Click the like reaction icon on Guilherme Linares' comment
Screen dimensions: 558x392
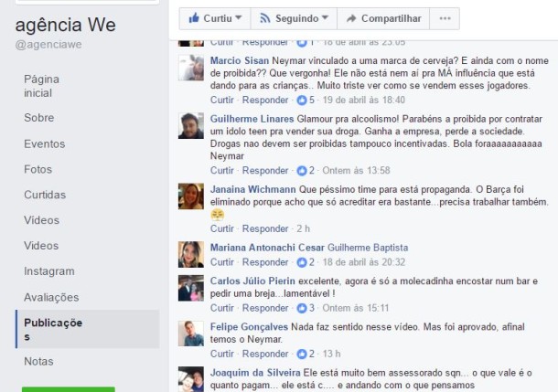click(x=302, y=171)
